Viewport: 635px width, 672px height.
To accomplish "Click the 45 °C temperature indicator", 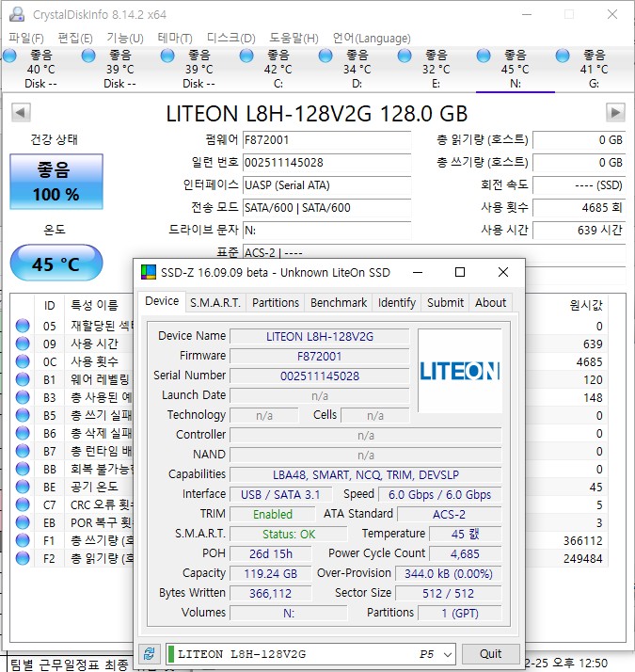I will point(56,264).
